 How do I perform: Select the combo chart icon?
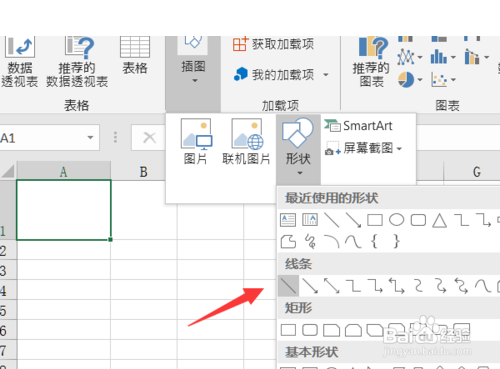[x=472, y=57]
